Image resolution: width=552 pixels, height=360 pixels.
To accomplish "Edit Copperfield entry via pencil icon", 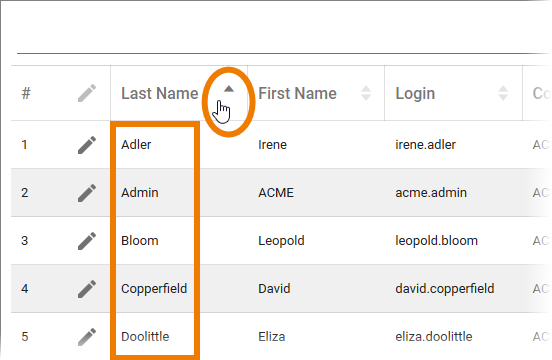I will [x=87, y=289].
